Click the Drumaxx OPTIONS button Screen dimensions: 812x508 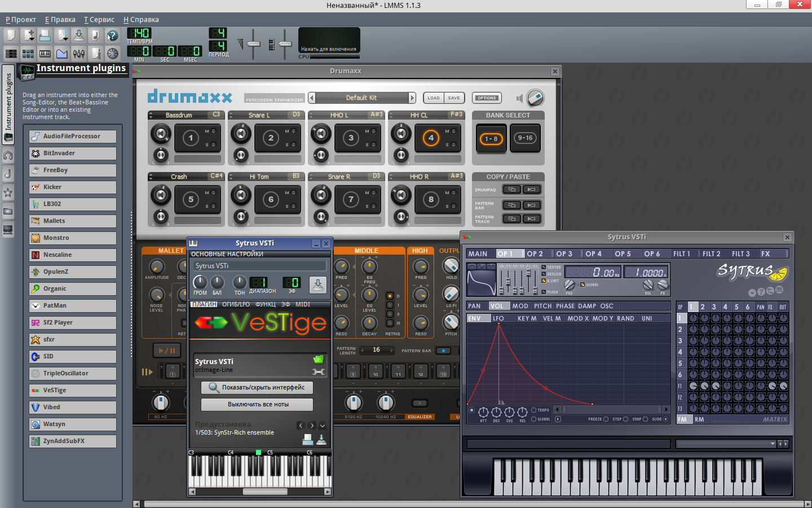point(486,98)
